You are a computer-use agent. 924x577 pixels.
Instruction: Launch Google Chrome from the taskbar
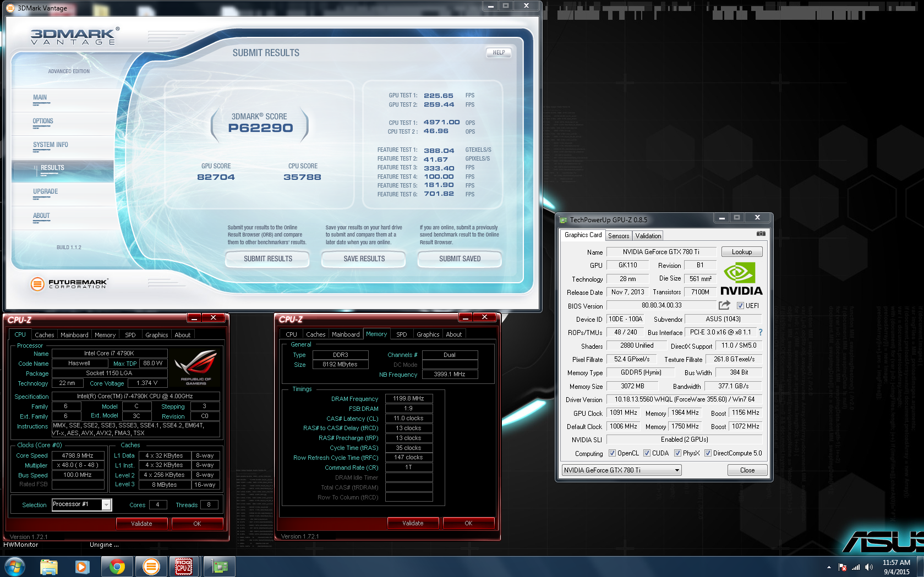pyautogui.click(x=117, y=567)
